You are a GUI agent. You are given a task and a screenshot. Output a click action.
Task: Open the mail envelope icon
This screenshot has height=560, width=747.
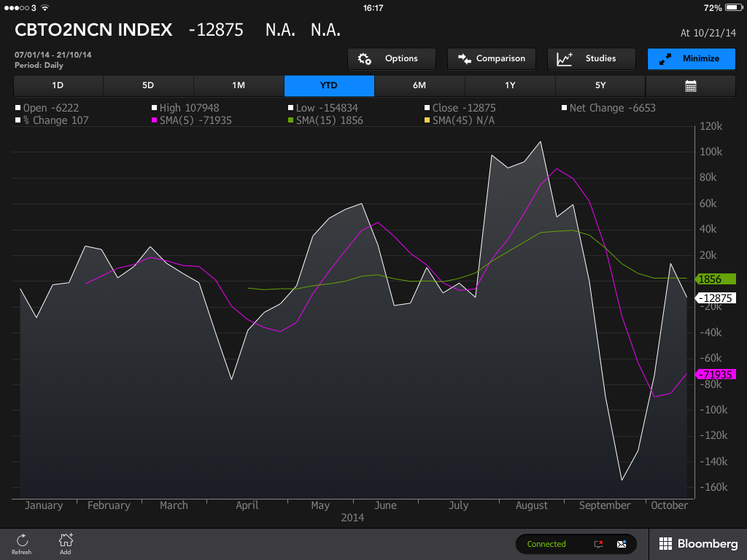(x=622, y=544)
